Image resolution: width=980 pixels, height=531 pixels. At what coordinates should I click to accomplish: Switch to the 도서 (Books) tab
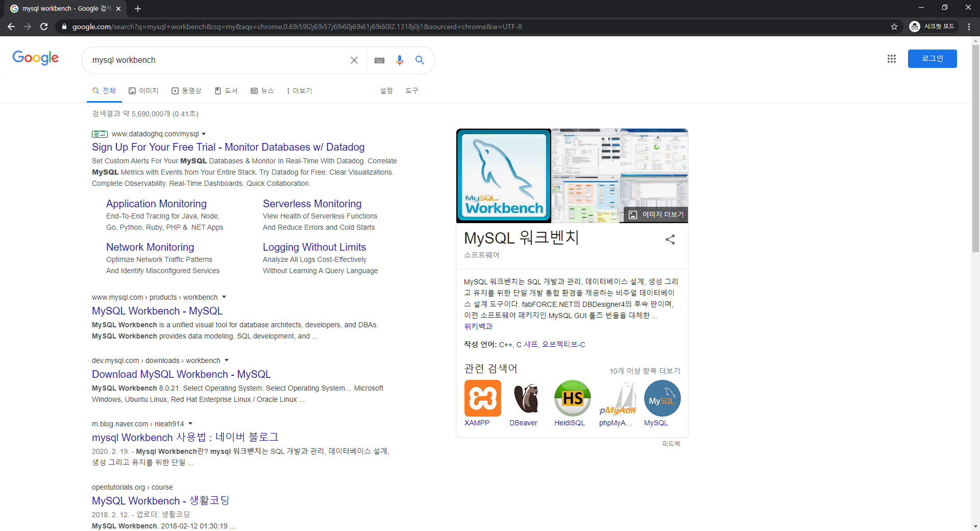pyautogui.click(x=226, y=91)
